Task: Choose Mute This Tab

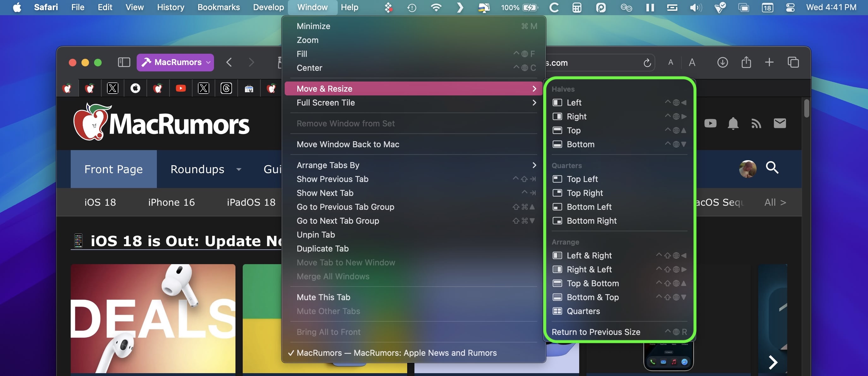Action: pyautogui.click(x=413, y=297)
